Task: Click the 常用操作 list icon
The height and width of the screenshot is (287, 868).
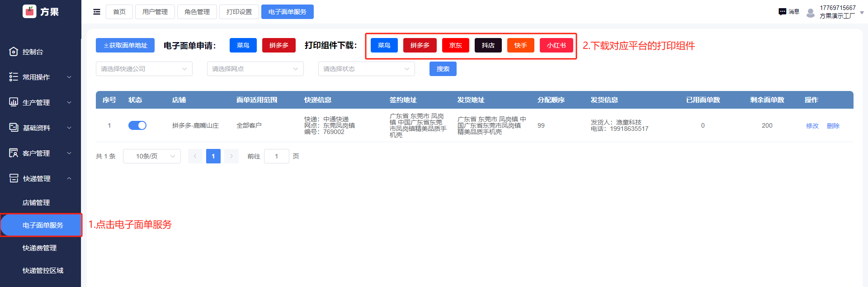Action: 14,77
